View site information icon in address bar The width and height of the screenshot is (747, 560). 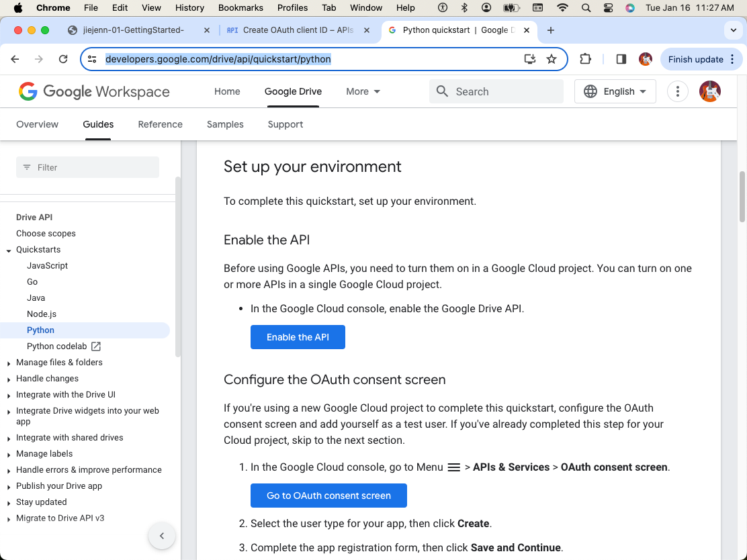[x=93, y=59]
